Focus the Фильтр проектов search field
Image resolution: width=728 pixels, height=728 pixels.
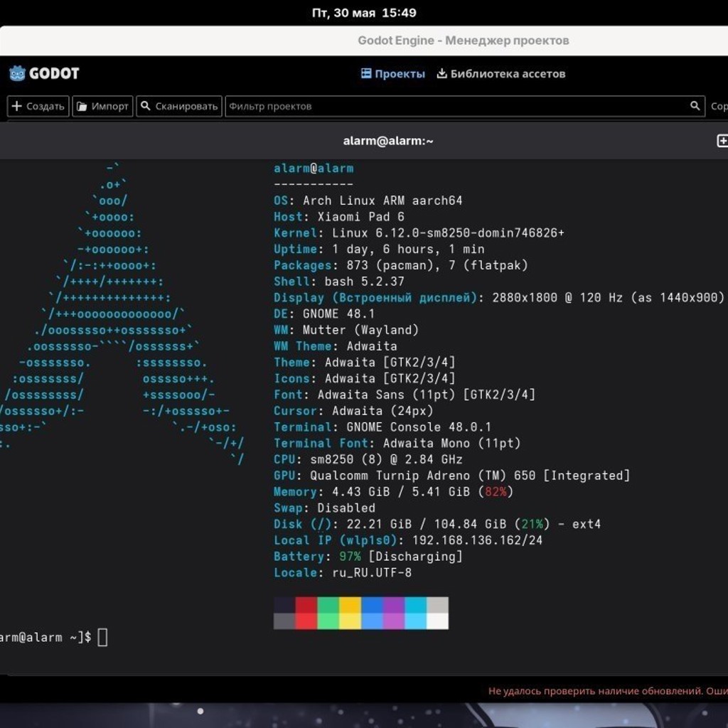465,107
